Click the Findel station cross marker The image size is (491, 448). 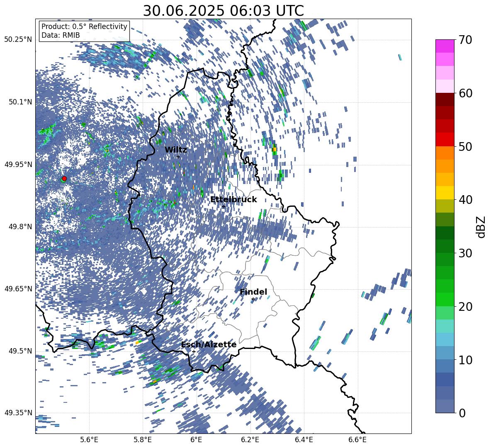(x=253, y=299)
